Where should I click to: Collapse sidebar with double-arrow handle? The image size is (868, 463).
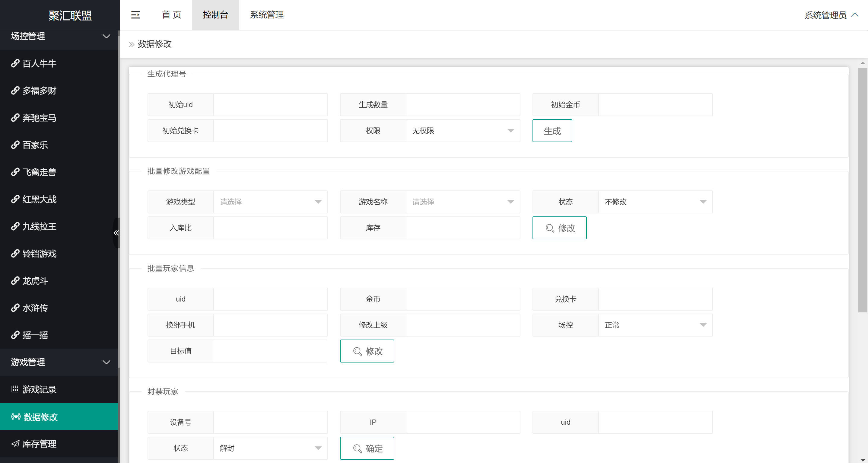pyautogui.click(x=116, y=232)
